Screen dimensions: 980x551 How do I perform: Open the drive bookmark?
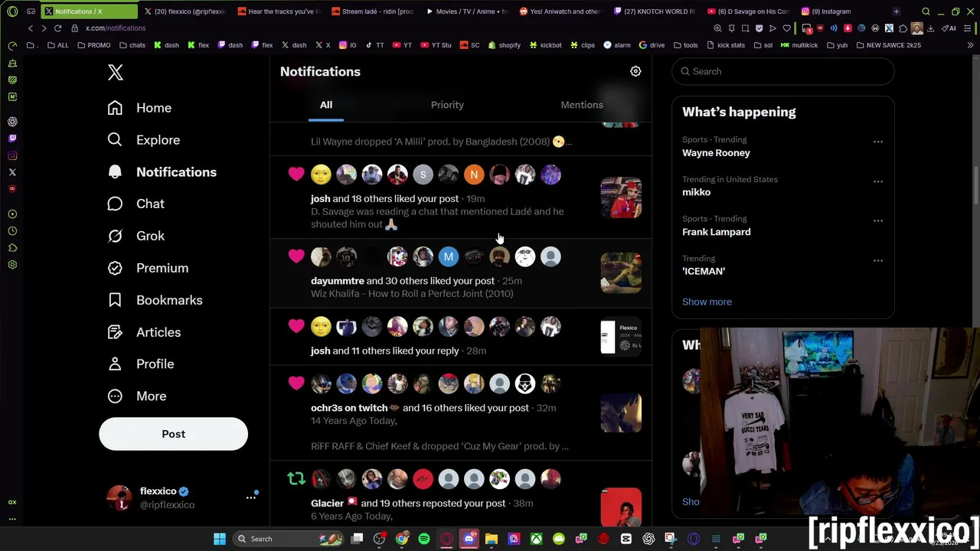(x=652, y=45)
